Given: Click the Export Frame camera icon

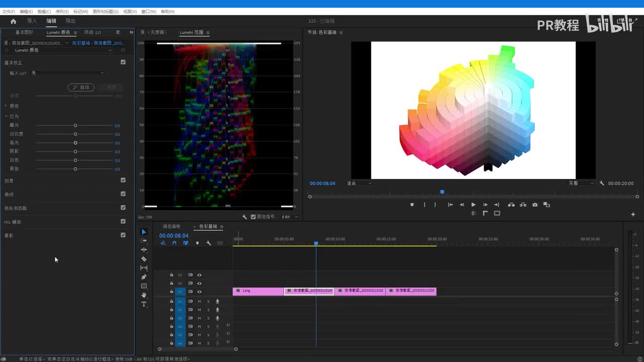Looking at the screenshot, I should [535, 205].
